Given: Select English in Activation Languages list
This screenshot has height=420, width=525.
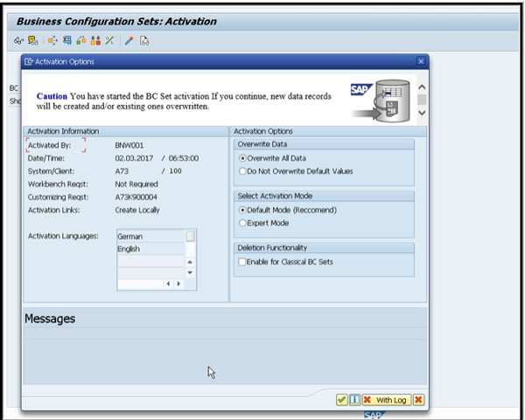Looking at the screenshot, I should click(151, 248).
